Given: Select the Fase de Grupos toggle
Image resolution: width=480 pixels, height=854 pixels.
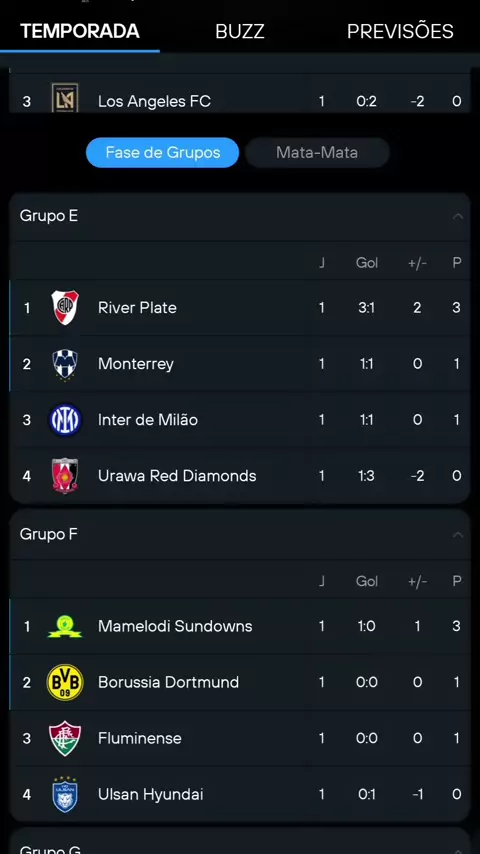Looking at the screenshot, I should pyautogui.click(x=162, y=152).
